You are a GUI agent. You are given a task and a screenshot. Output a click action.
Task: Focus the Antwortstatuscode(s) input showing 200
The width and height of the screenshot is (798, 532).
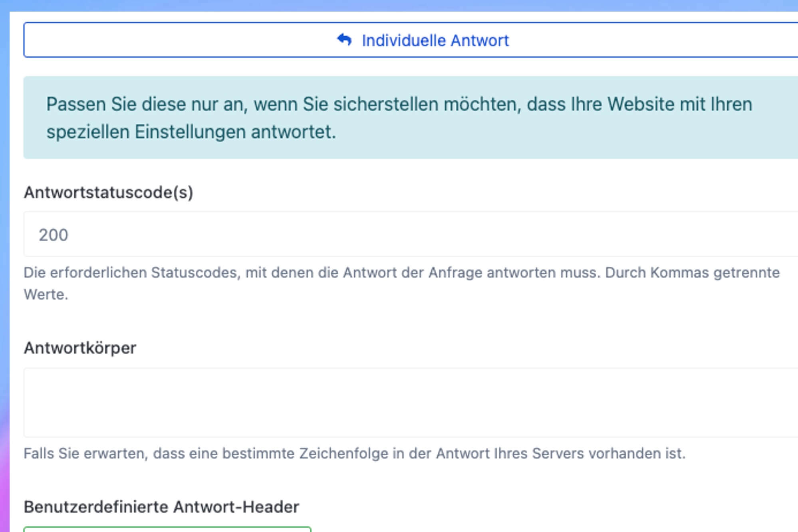[399, 234]
